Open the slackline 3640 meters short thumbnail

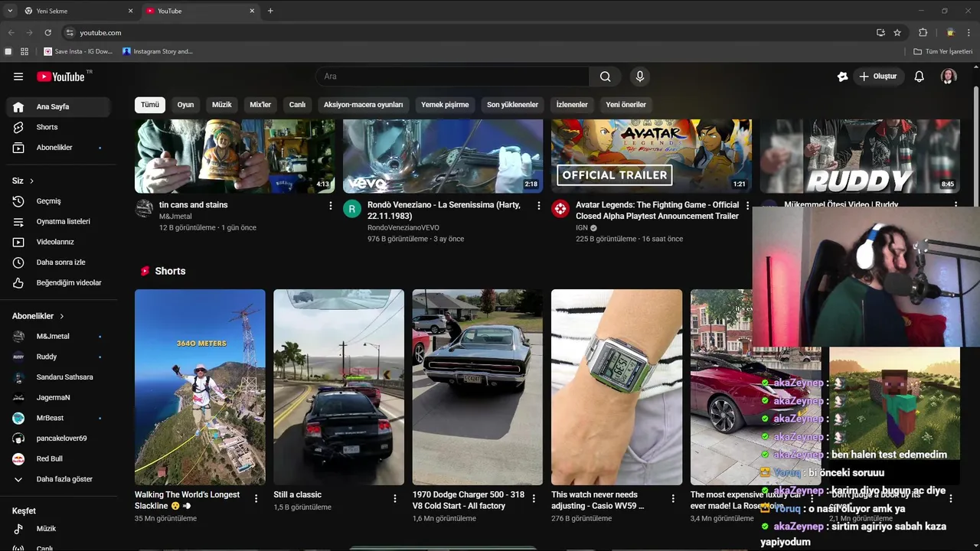pos(200,387)
